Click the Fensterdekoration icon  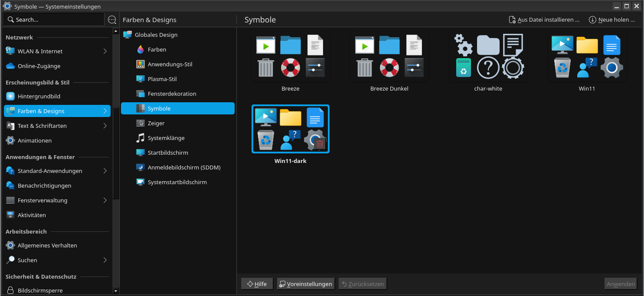point(141,94)
